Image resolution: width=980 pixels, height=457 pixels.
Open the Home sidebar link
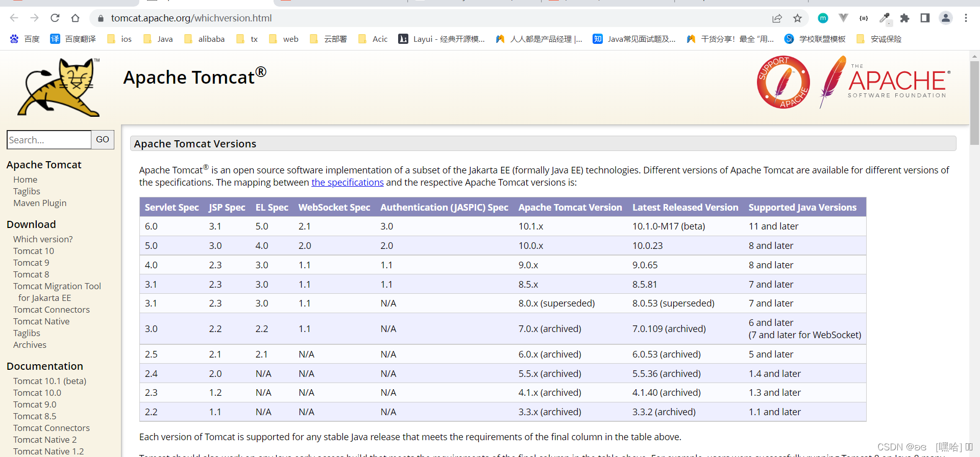click(x=26, y=180)
